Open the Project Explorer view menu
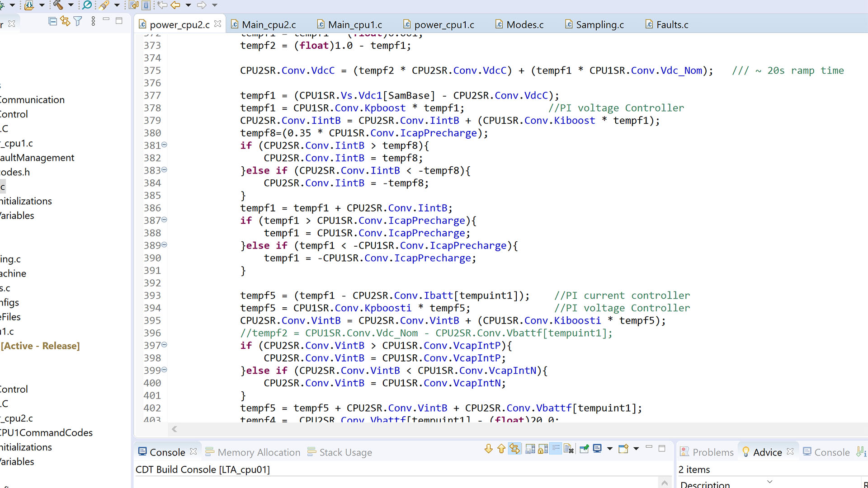The width and height of the screenshot is (868, 488). click(x=93, y=21)
